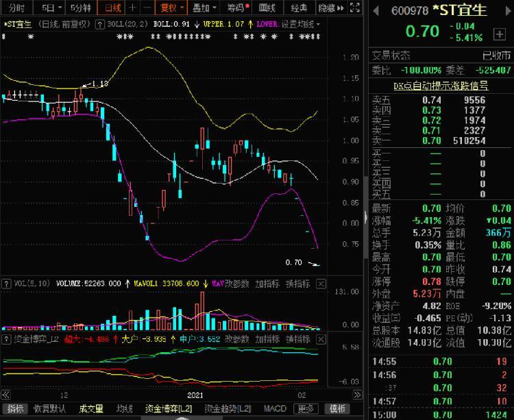Close the VOL volume indicator panel
514x420 pixels.
(321, 284)
